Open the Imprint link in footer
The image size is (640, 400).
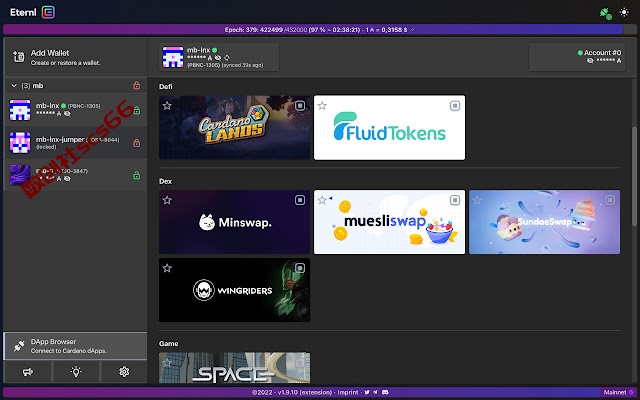[x=348, y=392]
